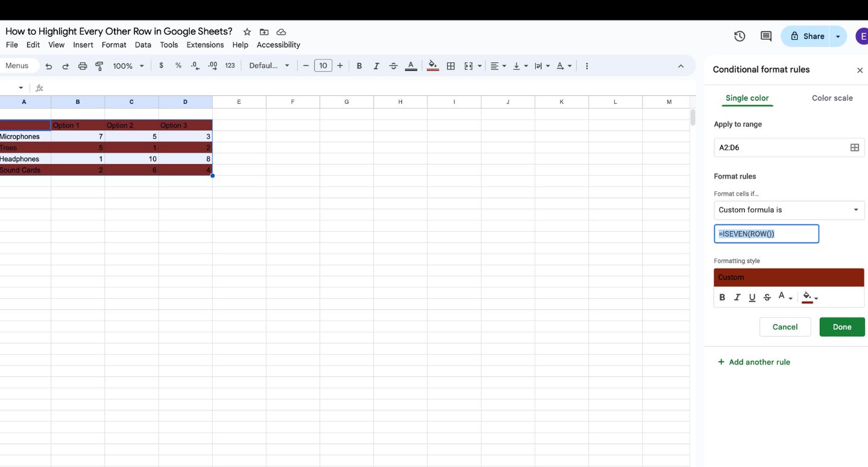This screenshot has width=868, height=467.
Task: Click Add another rule
Action: coord(753,361)
